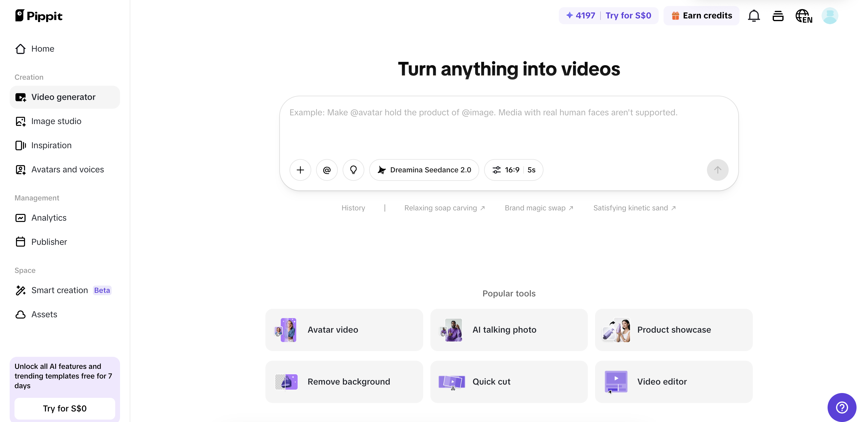Try the Smart creation Beta feature
Viewport: 868px width, 422px height.
point(59,290)
